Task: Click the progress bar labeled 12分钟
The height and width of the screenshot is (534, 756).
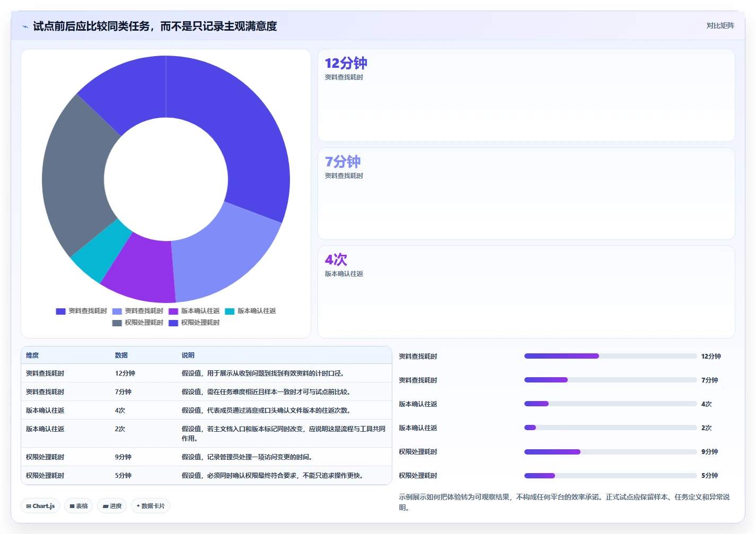Action: (610, 356)
